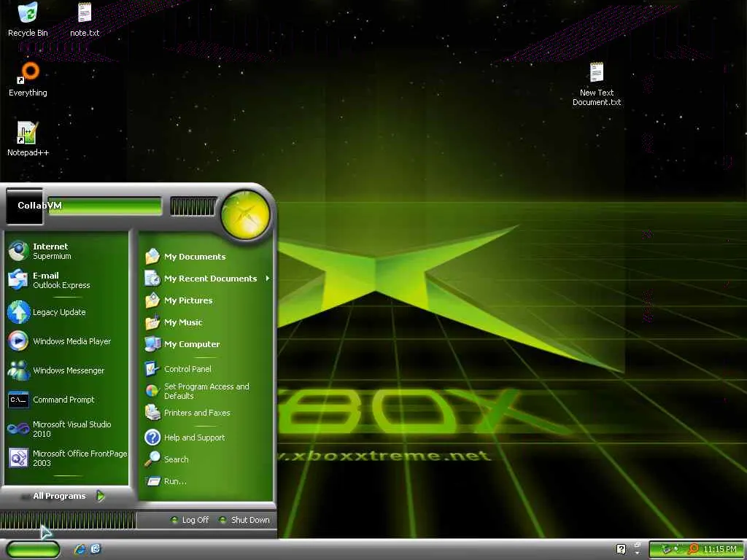Open Legacy Update from Start menu
Viewport: 747px width, 560px height.
(x=66, y=312)
